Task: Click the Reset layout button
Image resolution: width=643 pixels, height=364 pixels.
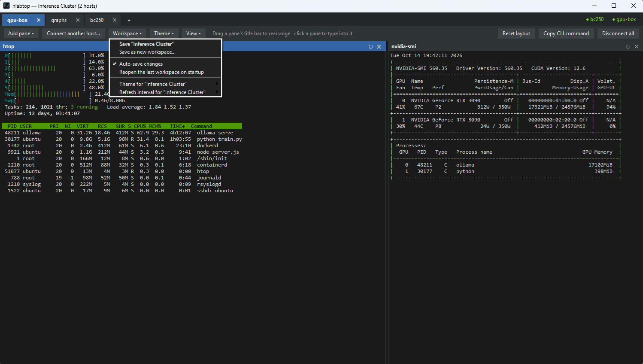Action: (516, 33)
